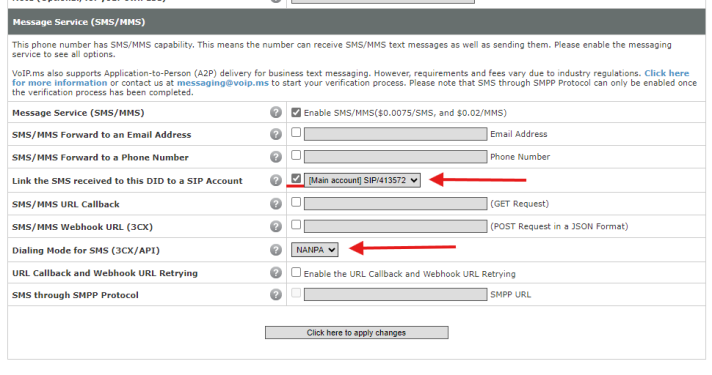The width and height of the screenshot is (712, 375).
Task: Open help icon for SMS through SMPP Protocol
Action: pos(276,294)
